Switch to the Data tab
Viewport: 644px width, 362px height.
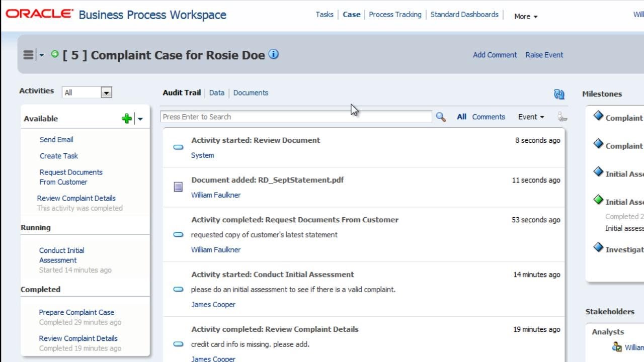click(217, 93)
